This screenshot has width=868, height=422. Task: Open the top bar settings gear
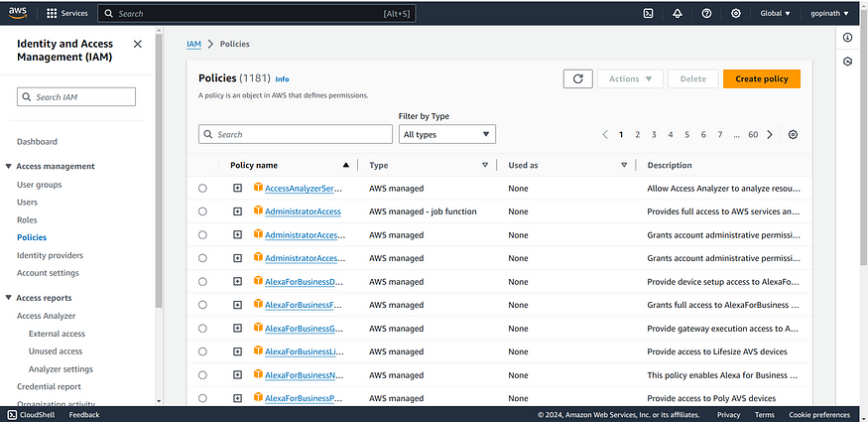[736, 13]
